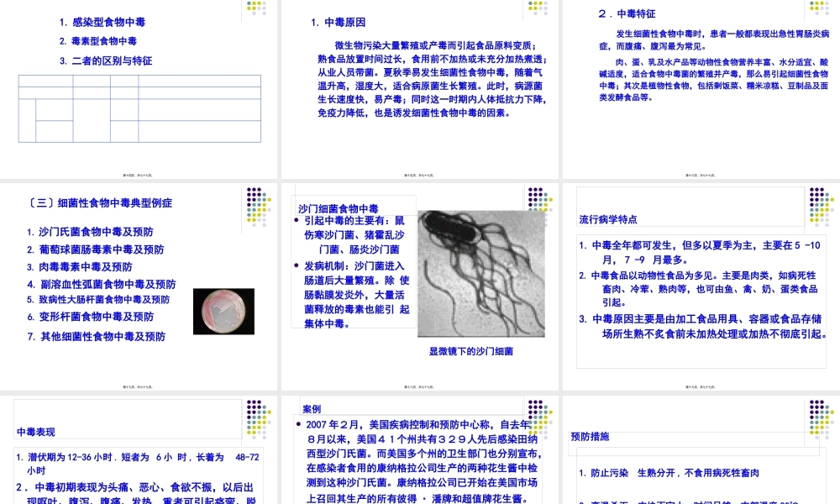Select the petri dish image on the typical cases slide
Viewport: 840px width, 504px height.
click(x=223, y=311)
